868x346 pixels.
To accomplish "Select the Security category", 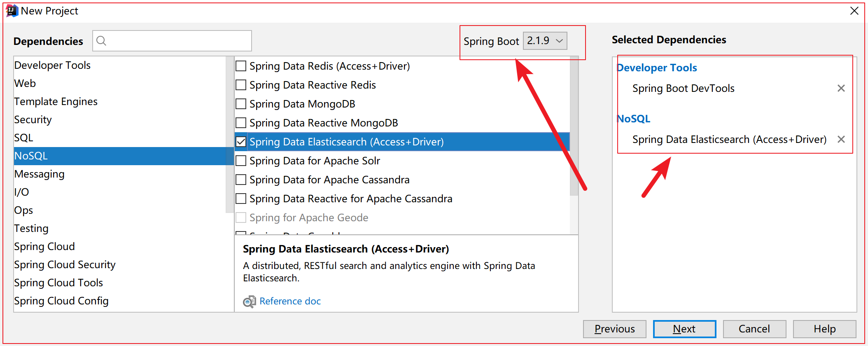I will tap(120, 119).
